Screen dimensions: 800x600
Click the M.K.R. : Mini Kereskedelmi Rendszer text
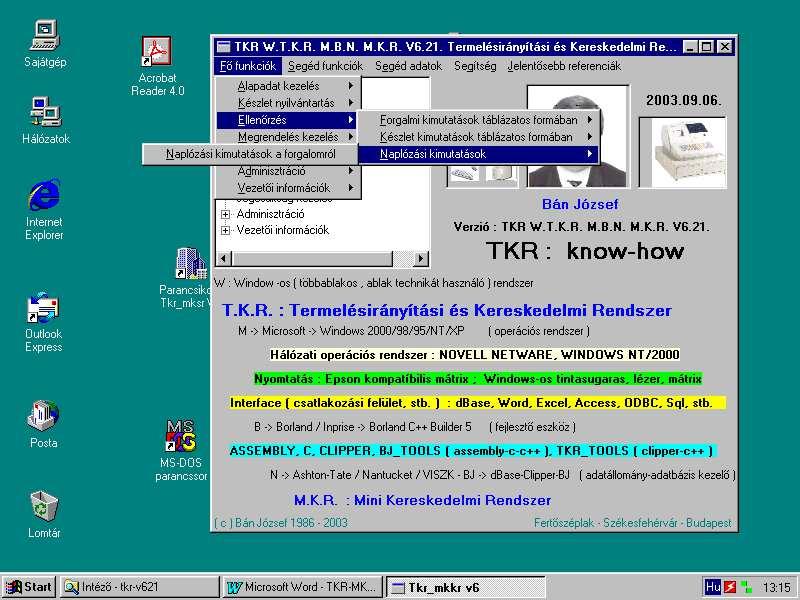click(x=422, y=500)
